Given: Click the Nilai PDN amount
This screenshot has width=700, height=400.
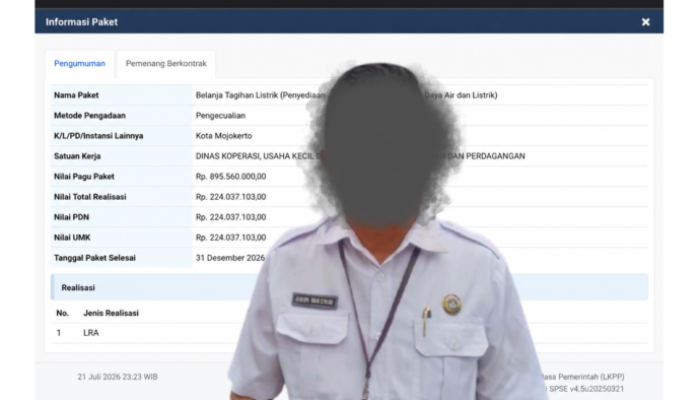Looking at the screenshot, I should coord(231,217).
